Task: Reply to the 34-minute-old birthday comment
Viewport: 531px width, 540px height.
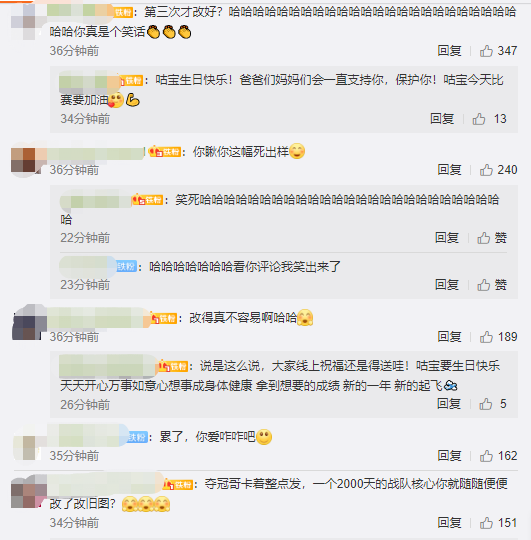Action: pos(442,119)
